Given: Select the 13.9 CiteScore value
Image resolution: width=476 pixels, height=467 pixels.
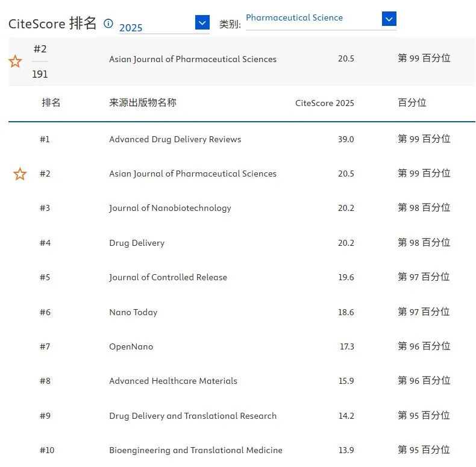Looking at the screenshot, I should [x=346, y=450].
